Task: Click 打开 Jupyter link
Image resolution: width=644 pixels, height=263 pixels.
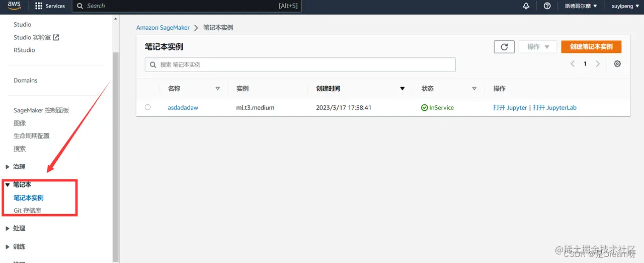Action: click(510, 108)
